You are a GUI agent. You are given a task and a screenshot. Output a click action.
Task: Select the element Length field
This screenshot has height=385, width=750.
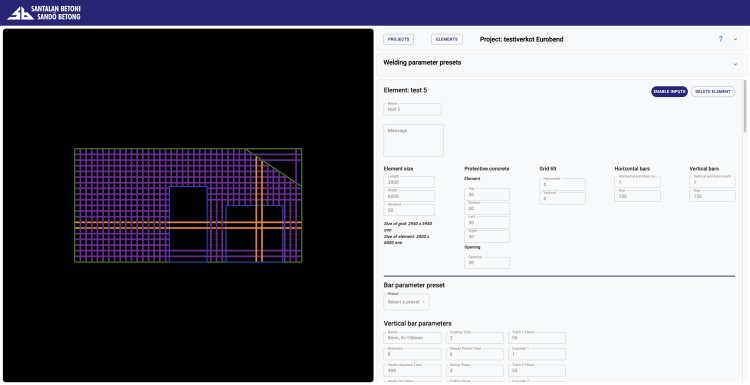point(409,182)
